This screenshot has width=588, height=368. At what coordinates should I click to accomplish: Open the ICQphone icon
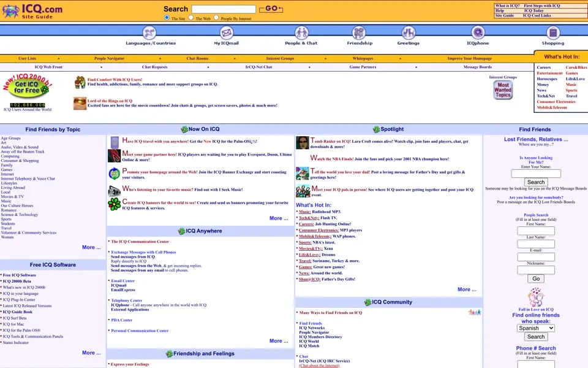click(478, 33)
